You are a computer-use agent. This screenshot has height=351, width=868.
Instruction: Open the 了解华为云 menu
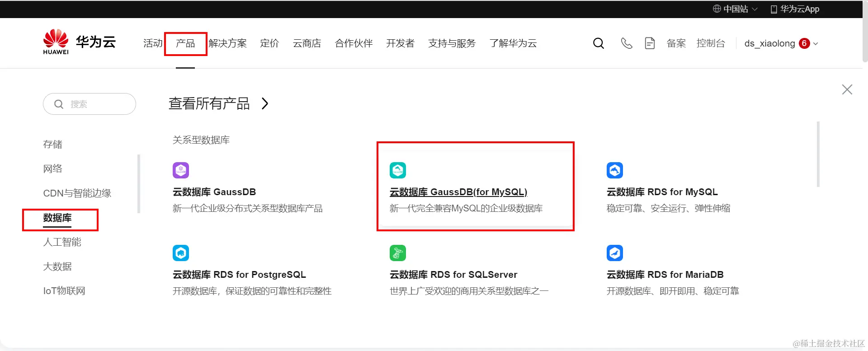pos(513,43)
